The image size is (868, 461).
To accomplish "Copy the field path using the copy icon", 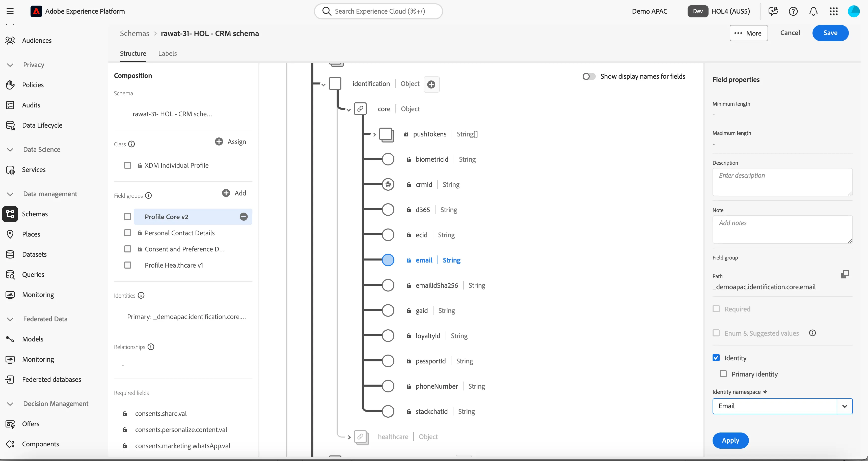I will [845, 274].
